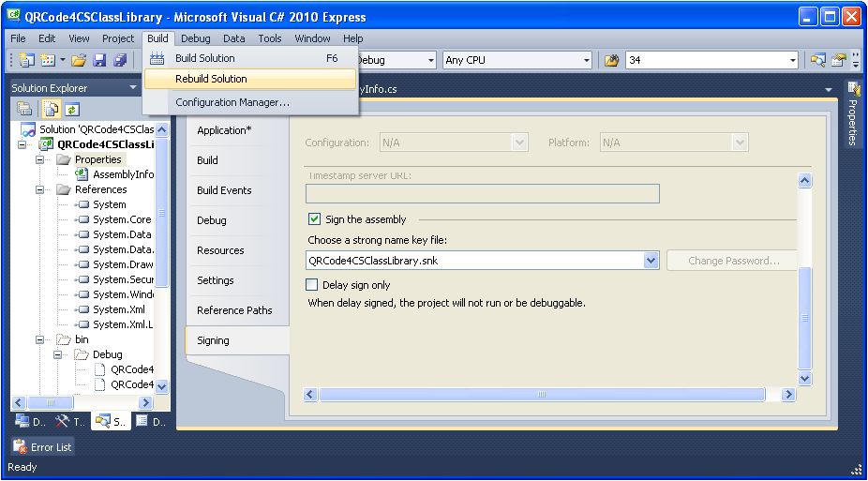The height and width of the screenshot is (481, 868).
Task: Click the Save toolbar icon
Action: (x=99, y=60)
